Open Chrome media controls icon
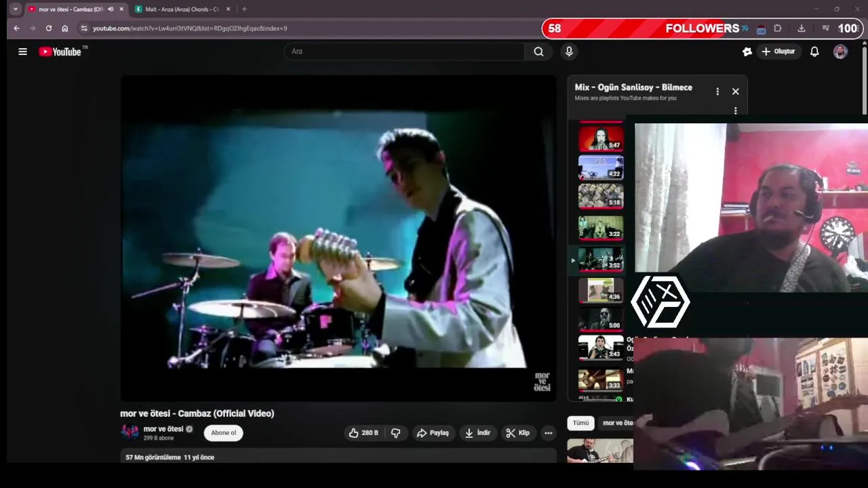This screenshot has height=488, width=868. coord(825,28)
